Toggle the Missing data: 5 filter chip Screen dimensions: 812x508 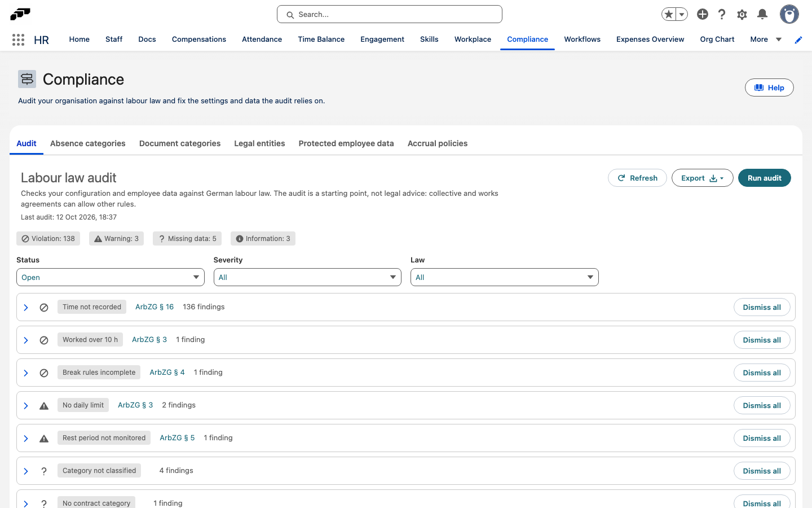(x=187, y=239)
